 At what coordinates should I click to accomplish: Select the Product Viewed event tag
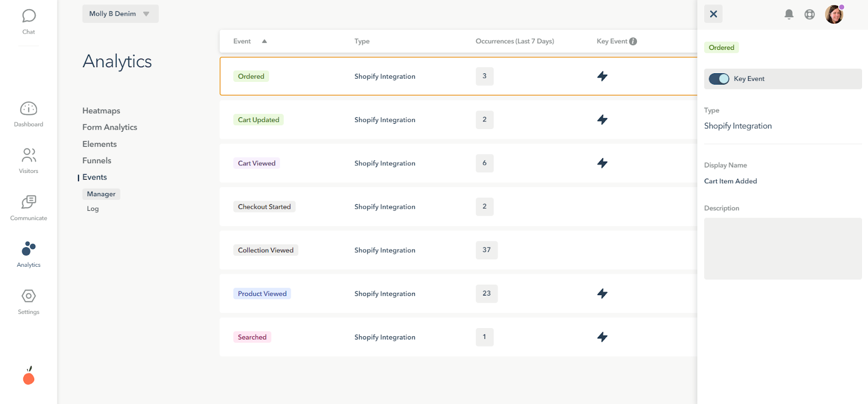[x=262, y=293]
